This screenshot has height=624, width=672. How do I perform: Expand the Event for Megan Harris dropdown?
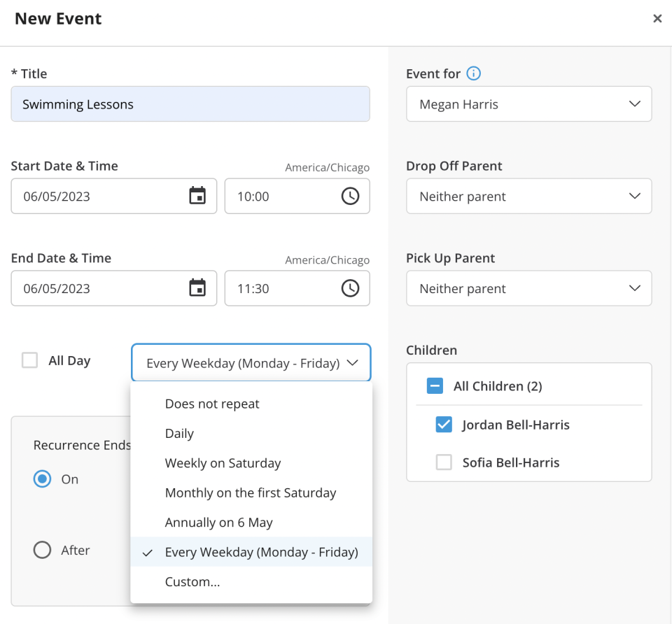[528, 104]
